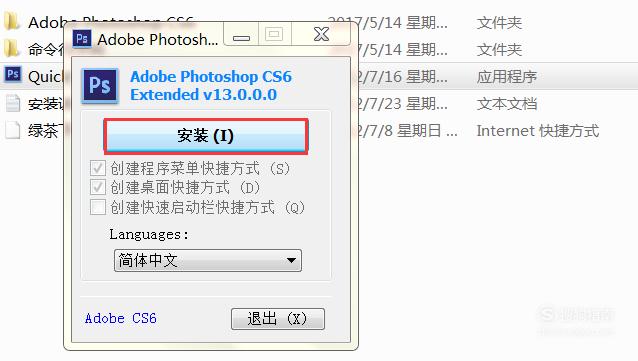Click the large Ps logo in the installer
The height and width of the screenshot is (361, 638).
[100, 85]
